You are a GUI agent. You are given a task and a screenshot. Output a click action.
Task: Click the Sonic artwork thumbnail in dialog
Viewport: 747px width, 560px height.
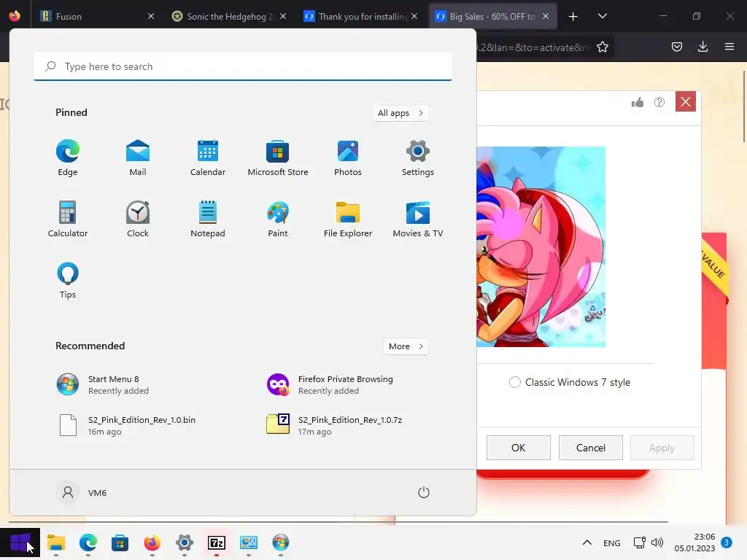[541, 246]
